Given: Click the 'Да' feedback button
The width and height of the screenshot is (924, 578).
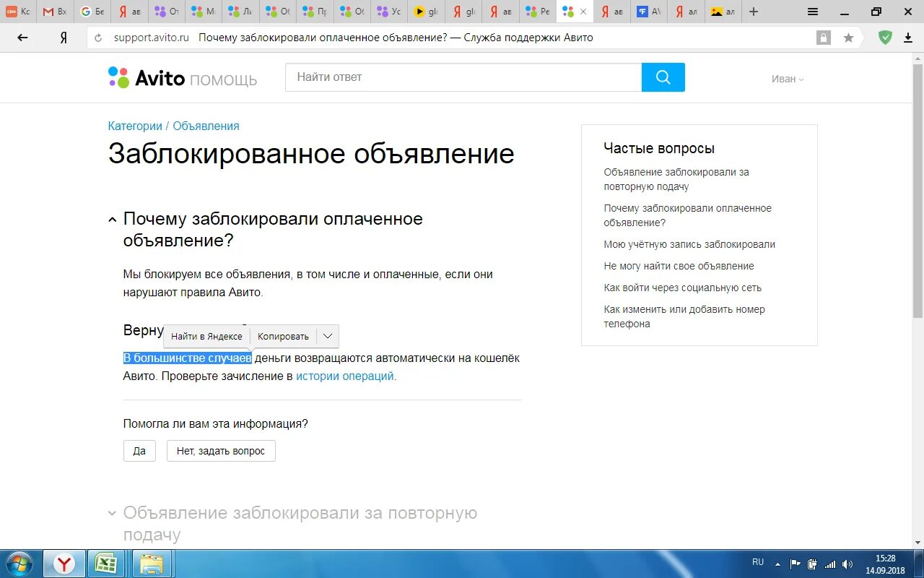Looking at the screenshot, I should point(139,451).
